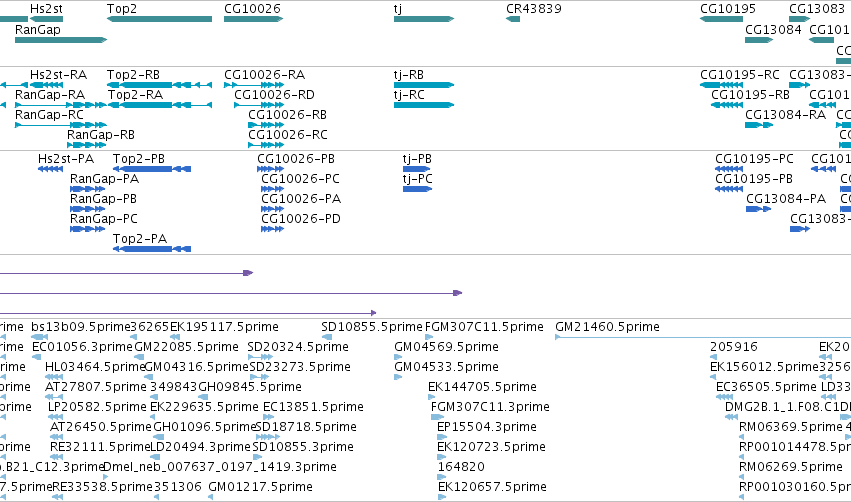Select the EC36505.5prime EST label

point(766,387)
